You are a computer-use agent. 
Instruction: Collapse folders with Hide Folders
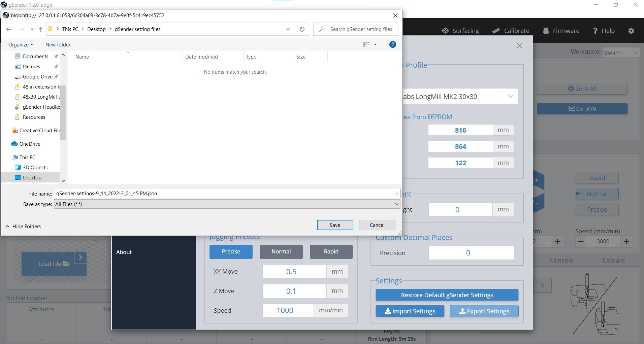click(23, 226)
